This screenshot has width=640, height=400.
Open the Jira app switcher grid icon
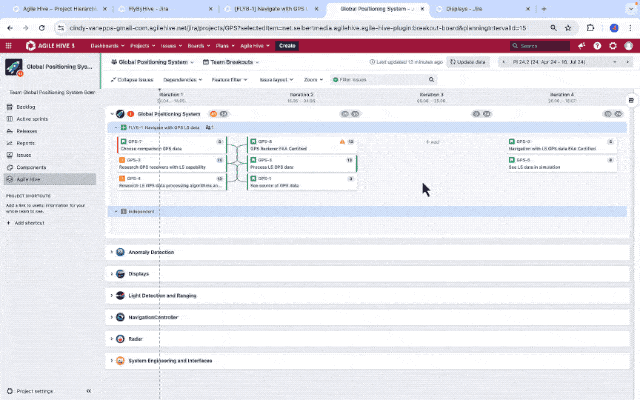pos(9,46)
